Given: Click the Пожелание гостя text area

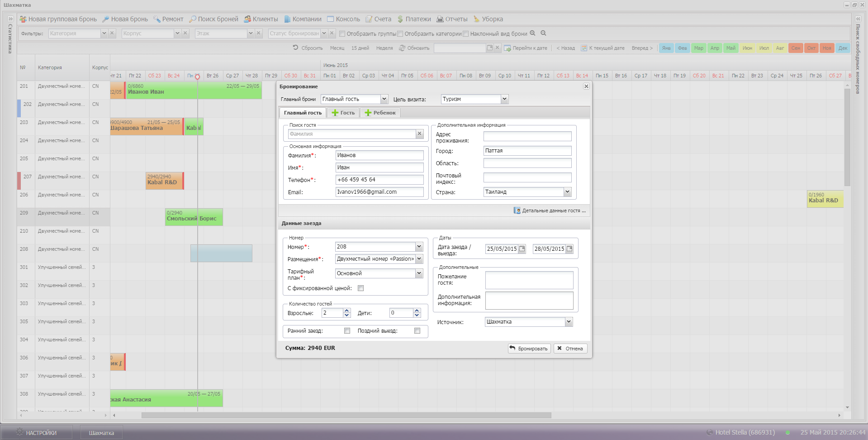Looking at the screenshot, I should point(529,280).
